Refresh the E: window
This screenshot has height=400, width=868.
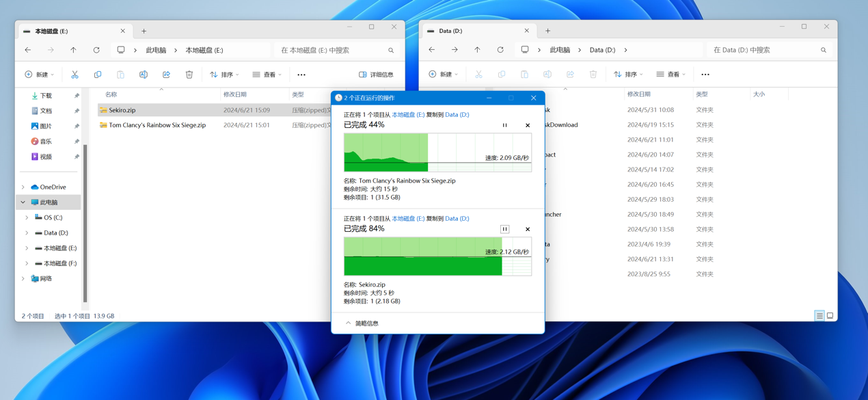pyautogui.click(x=96, y=50)
